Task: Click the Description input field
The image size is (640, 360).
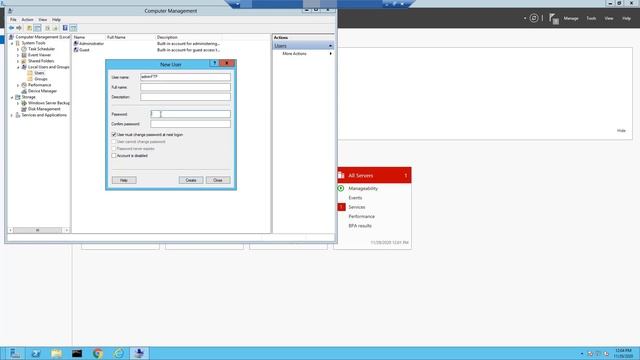Action: point(185,97)
